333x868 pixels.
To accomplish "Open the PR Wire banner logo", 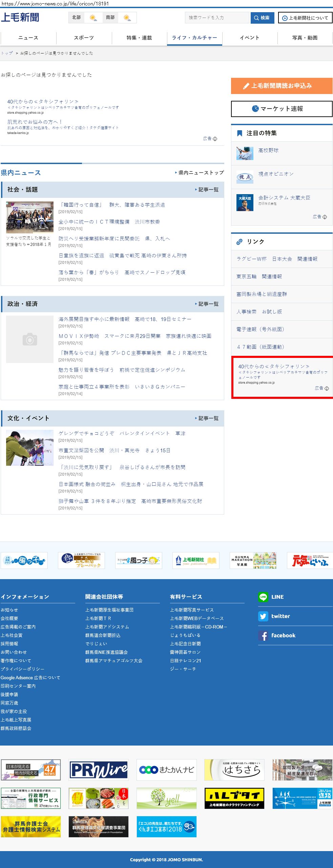I will coord(99,770).
